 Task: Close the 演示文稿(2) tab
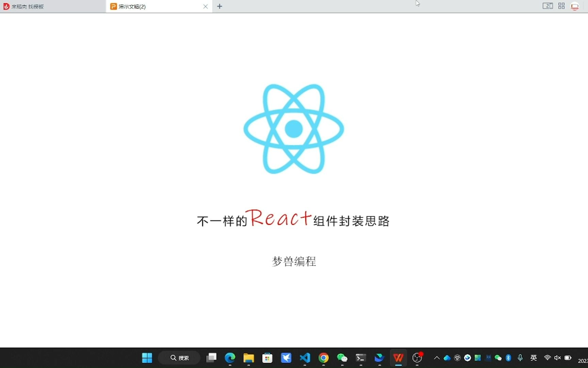click(x=206, y=6)
